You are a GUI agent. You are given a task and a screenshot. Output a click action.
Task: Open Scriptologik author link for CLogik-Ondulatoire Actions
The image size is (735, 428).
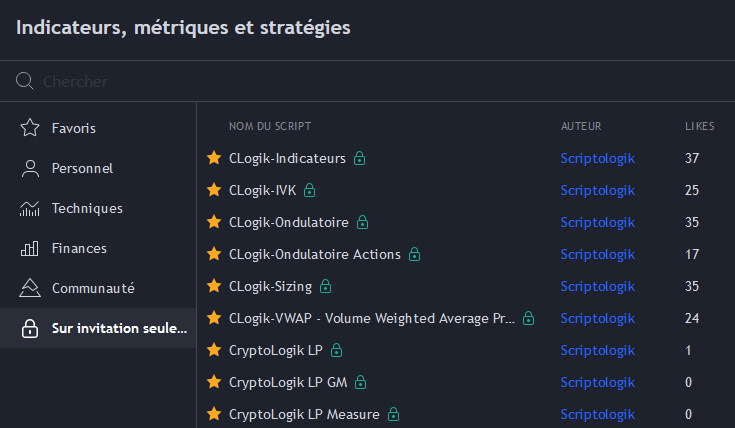598,254
